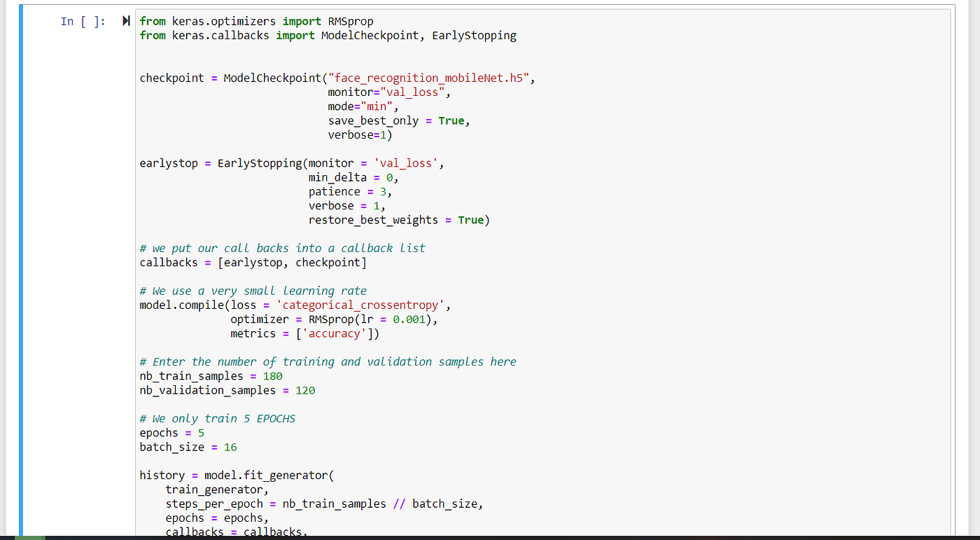Viewport: 980px width, 540px height.
Task: Click the RMSprop import line
Action: point(255,21)
